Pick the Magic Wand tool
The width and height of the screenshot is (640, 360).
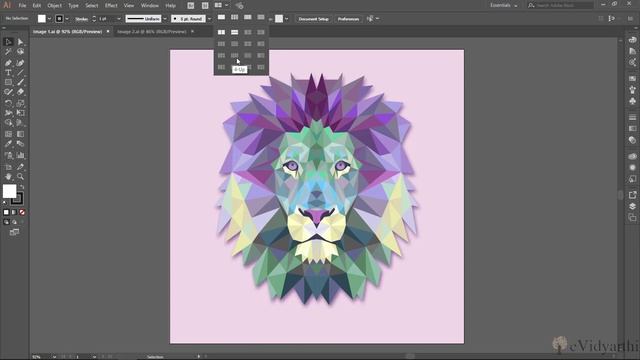tap(8, 52)
